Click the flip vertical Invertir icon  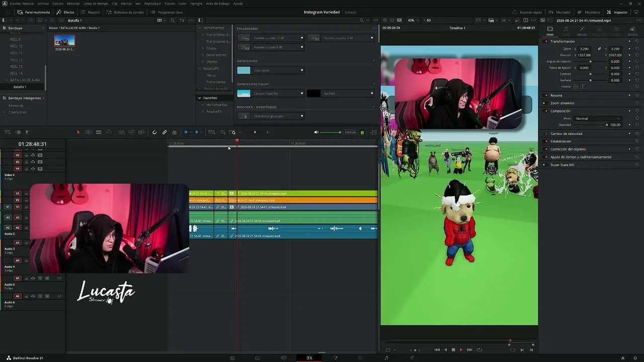point(583,86)
